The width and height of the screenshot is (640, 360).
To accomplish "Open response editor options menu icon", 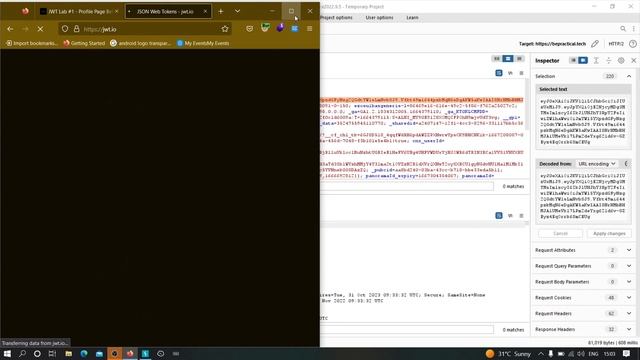I will coord(521,216).
